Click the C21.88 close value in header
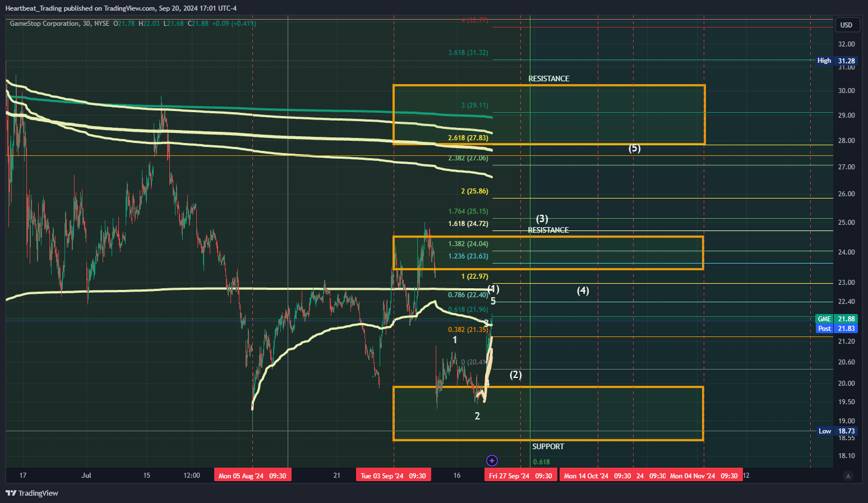This screenshot has width=868, height=503. (198, 24)
